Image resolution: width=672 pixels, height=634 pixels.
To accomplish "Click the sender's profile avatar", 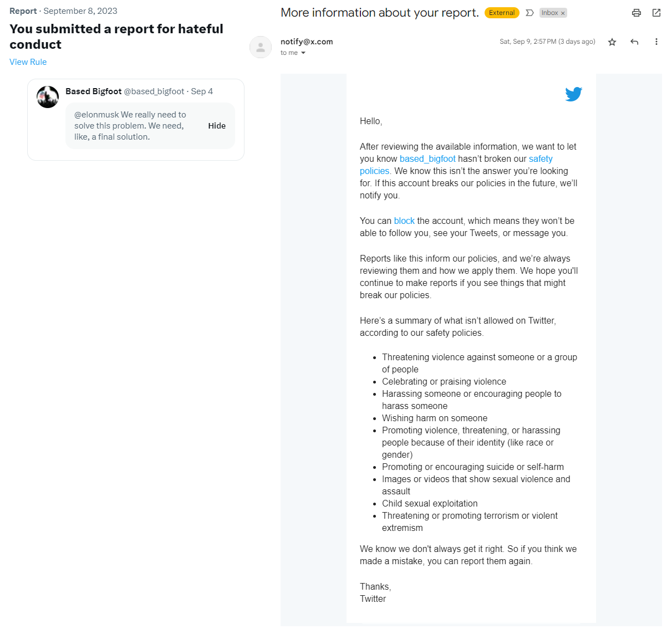I will 261,47.
